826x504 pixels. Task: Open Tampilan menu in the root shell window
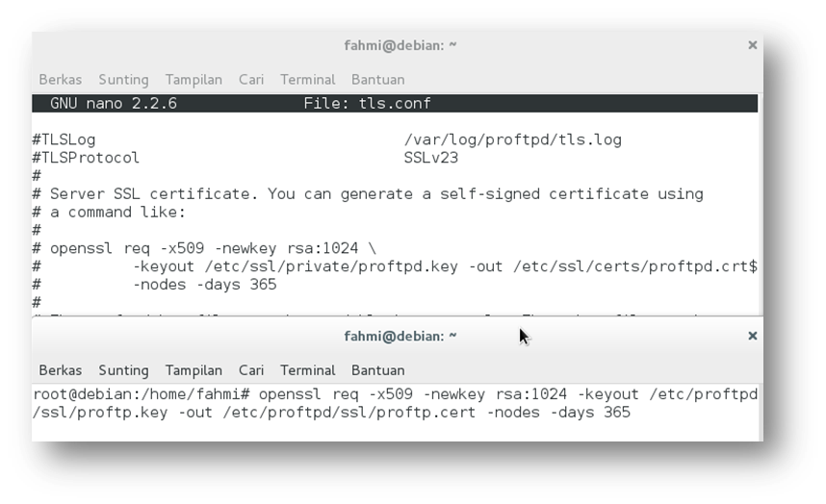pos(194,370)
